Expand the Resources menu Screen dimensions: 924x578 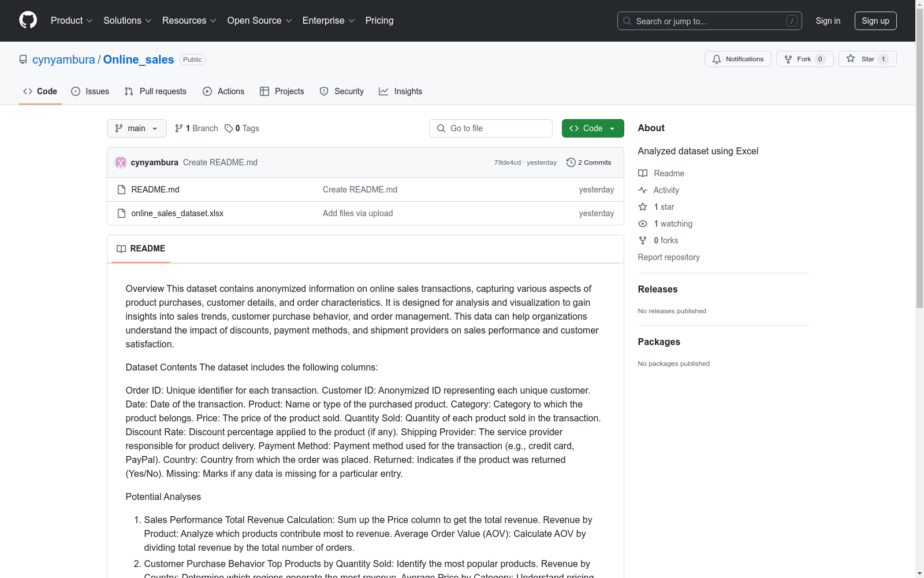(x=189, y=20)
